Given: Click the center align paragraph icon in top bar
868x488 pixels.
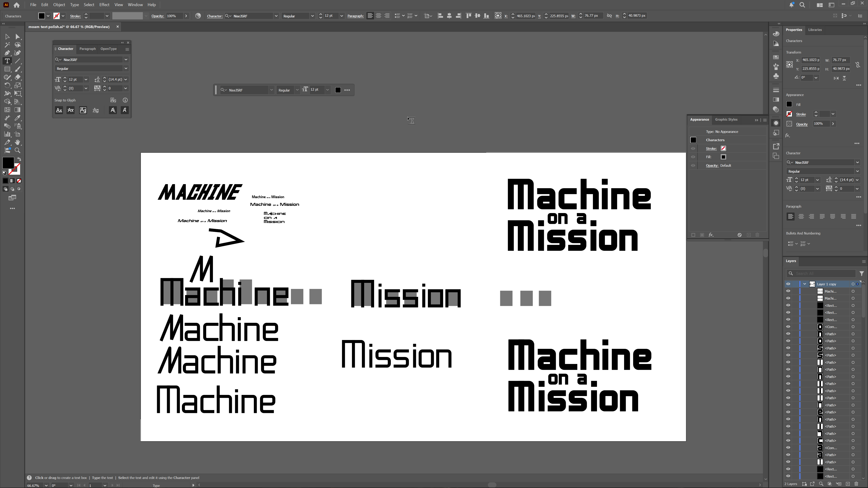Looking at the screenshot, I should 378,16.
